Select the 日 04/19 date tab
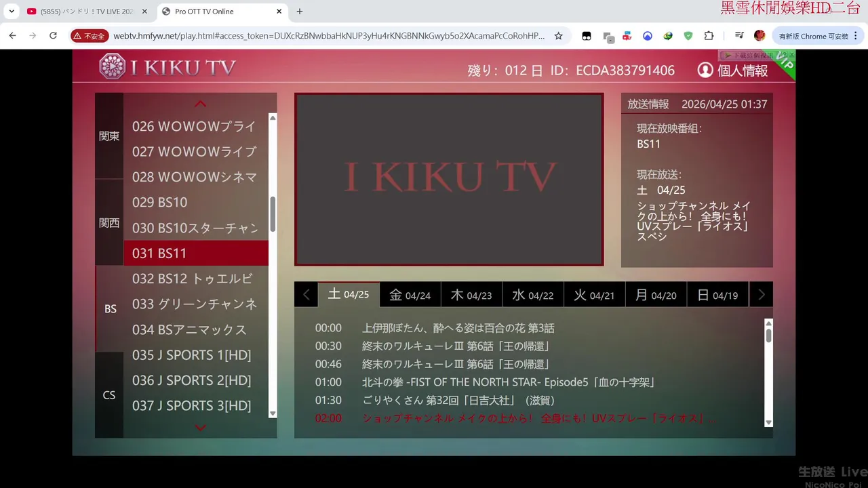Screen dimensions: 868x488 point(717,295)
